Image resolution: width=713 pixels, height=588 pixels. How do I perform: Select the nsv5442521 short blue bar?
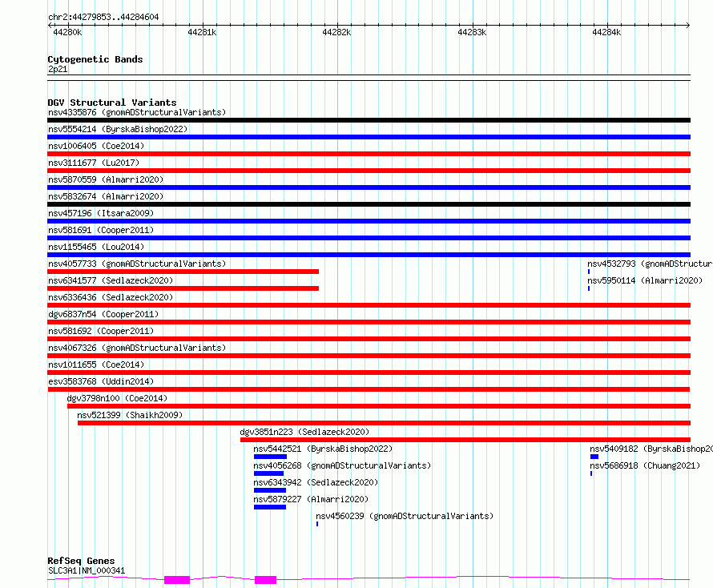tap(270, 457)
